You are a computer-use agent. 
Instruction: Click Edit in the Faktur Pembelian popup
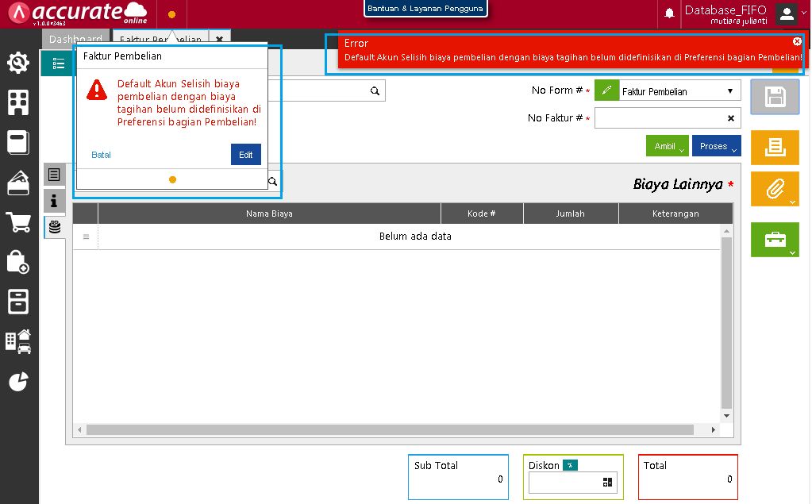tap(245, 155)
